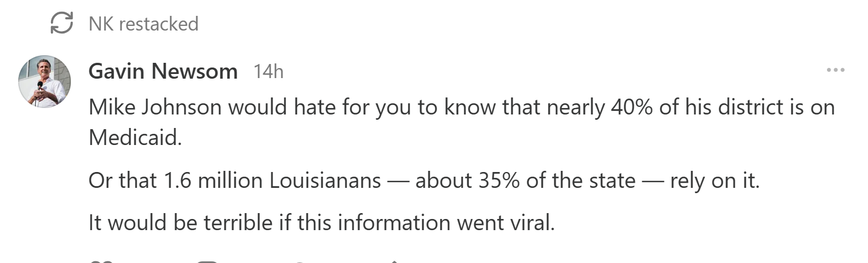
Task: Click the Gavin Newsom author name
Action: [163, 72]
